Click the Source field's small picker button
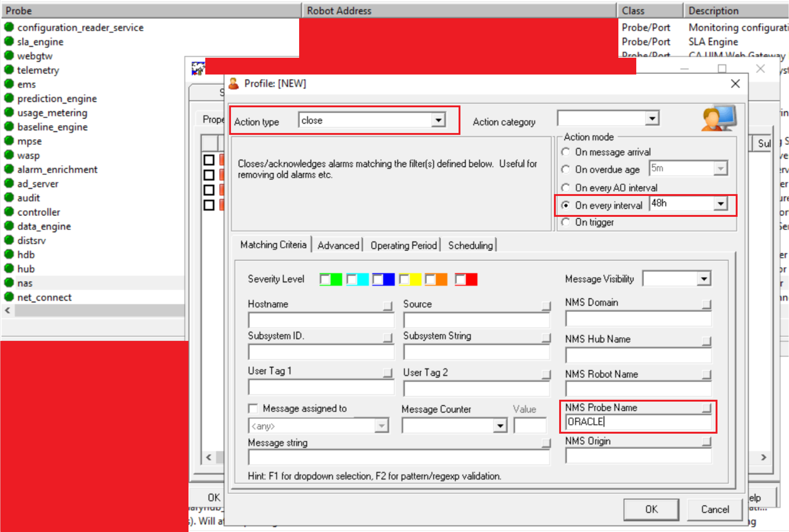The width and height of the screenshot is (789, 532). tap(546, 306)
